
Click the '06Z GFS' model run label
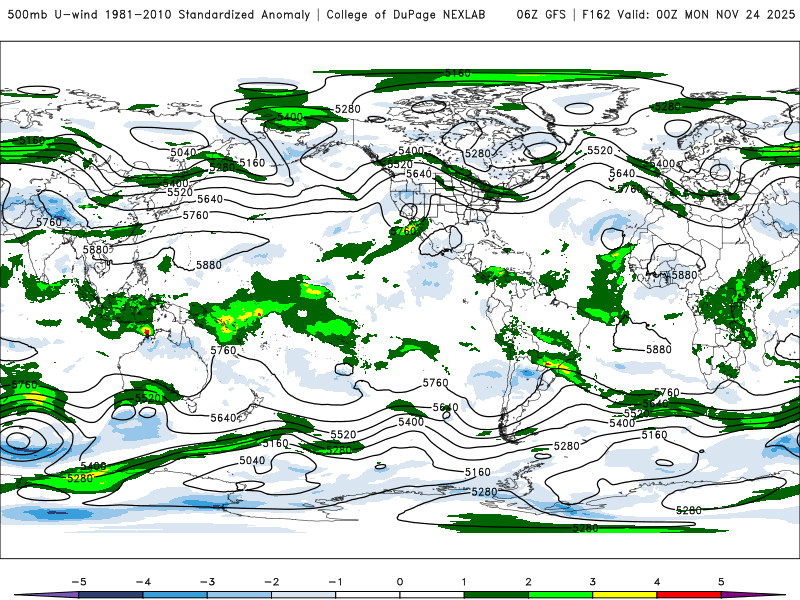[541, 15]
